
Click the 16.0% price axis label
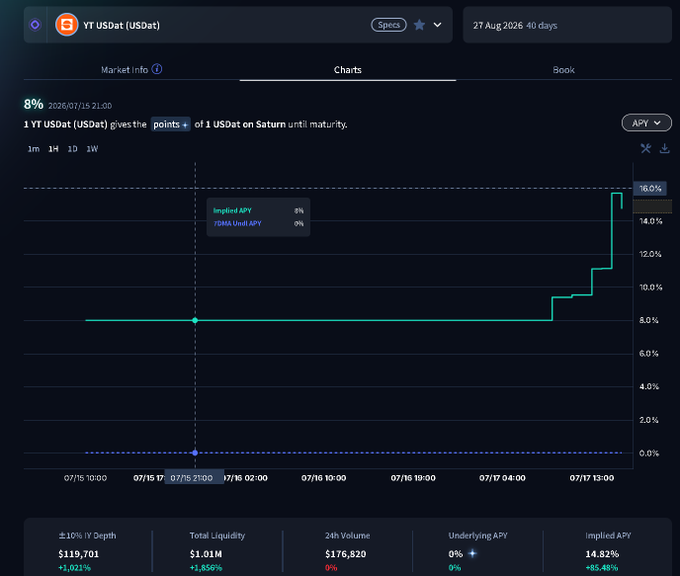click(x=650, y=189)
